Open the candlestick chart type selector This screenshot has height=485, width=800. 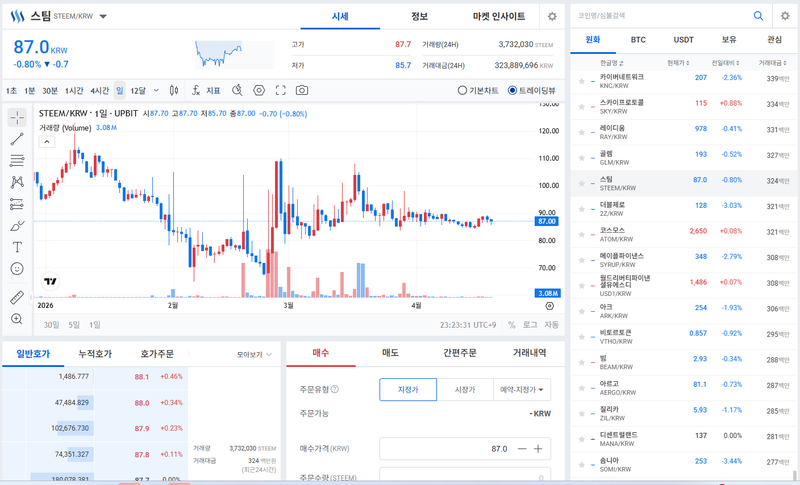click(175, 90)
